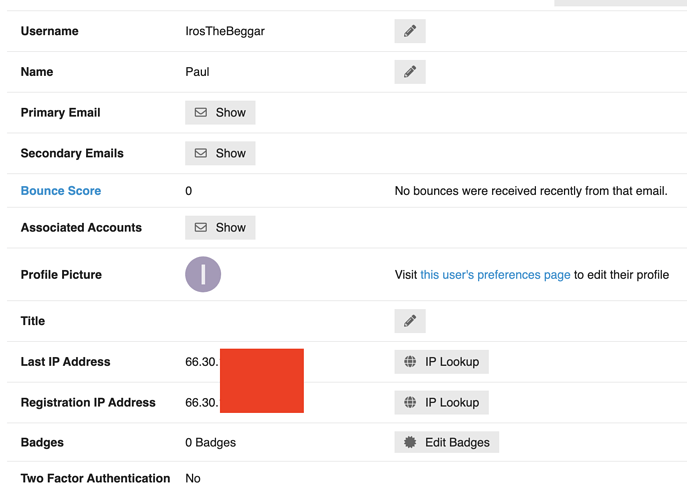Viewport: 687px width, 500px height.
Task: Run IP Lookup for Last IP Address
Action: point(441,362)
